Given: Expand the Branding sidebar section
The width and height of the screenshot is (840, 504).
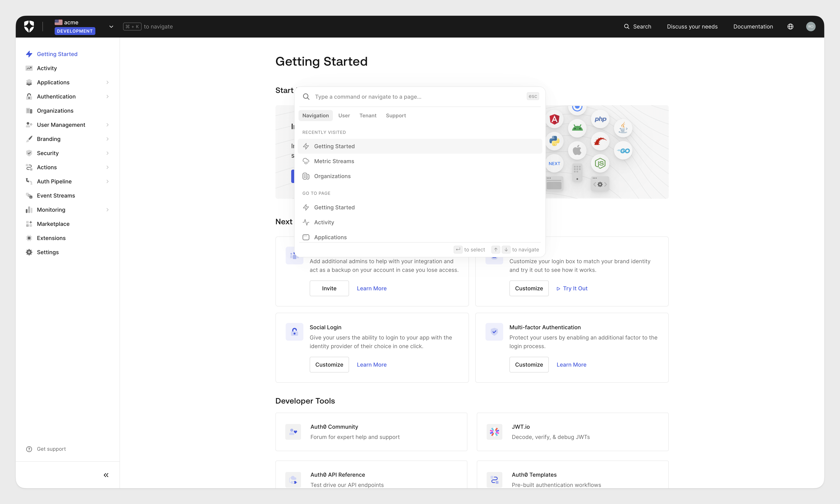Looking at the screenshot, I should (107, 139).
